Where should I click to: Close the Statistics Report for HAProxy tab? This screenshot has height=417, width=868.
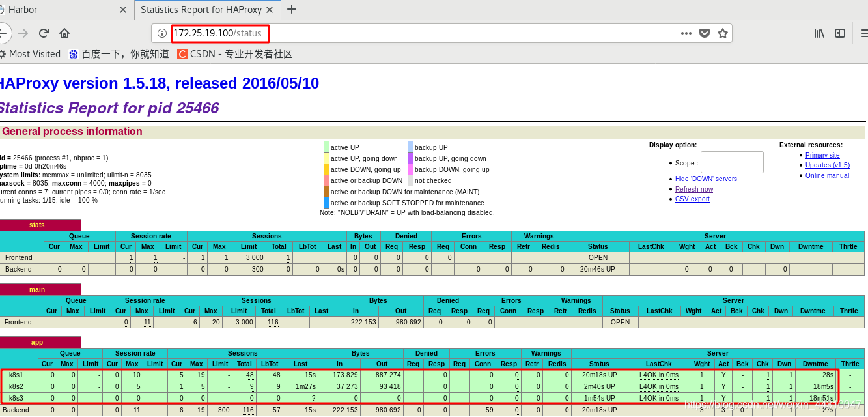pyautogui.click(x=271, y=10)
